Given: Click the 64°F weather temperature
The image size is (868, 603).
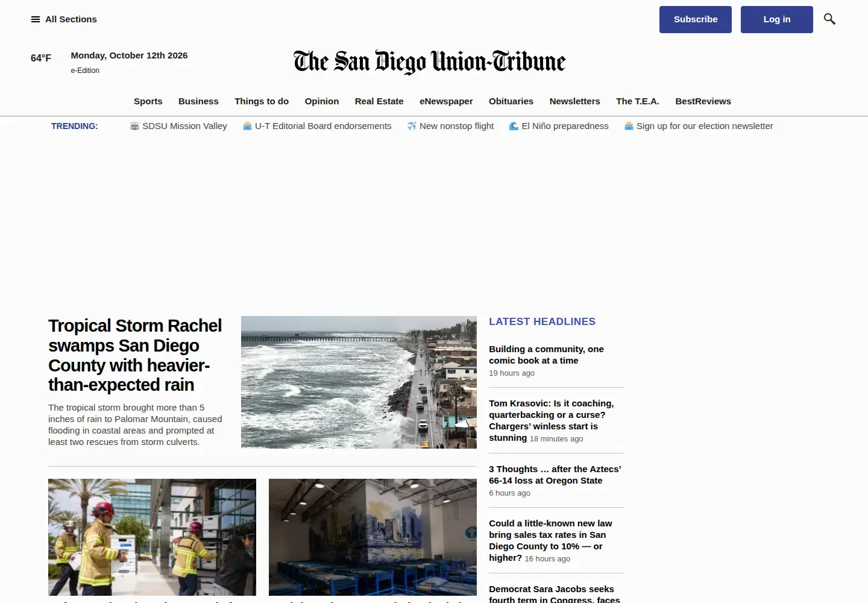Looking at the screenshot, I should [x=41, y=58].
